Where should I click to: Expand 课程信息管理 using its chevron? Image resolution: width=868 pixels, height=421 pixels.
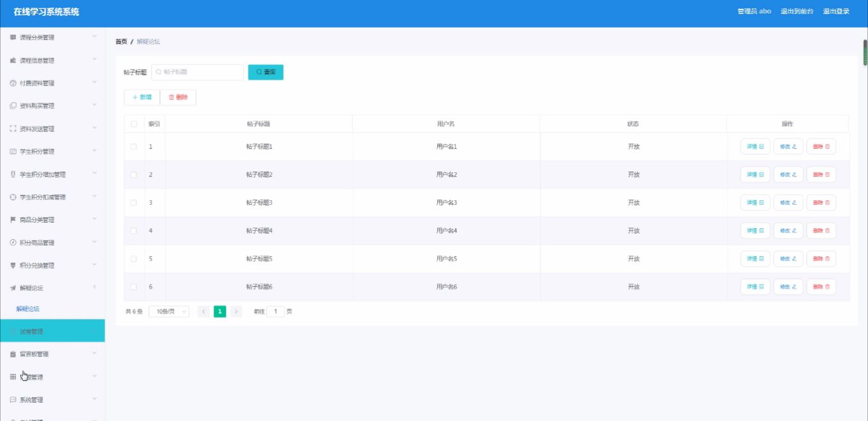click(94, 60)
